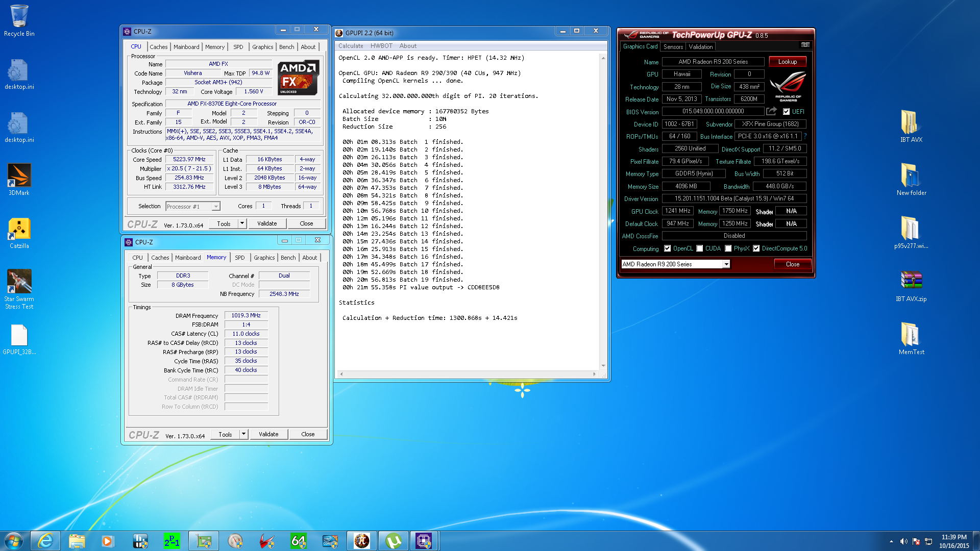Open the Calculate menu in GPUPI
The height and width of the screenshot is (551, 980).
(x=351, y=46)
